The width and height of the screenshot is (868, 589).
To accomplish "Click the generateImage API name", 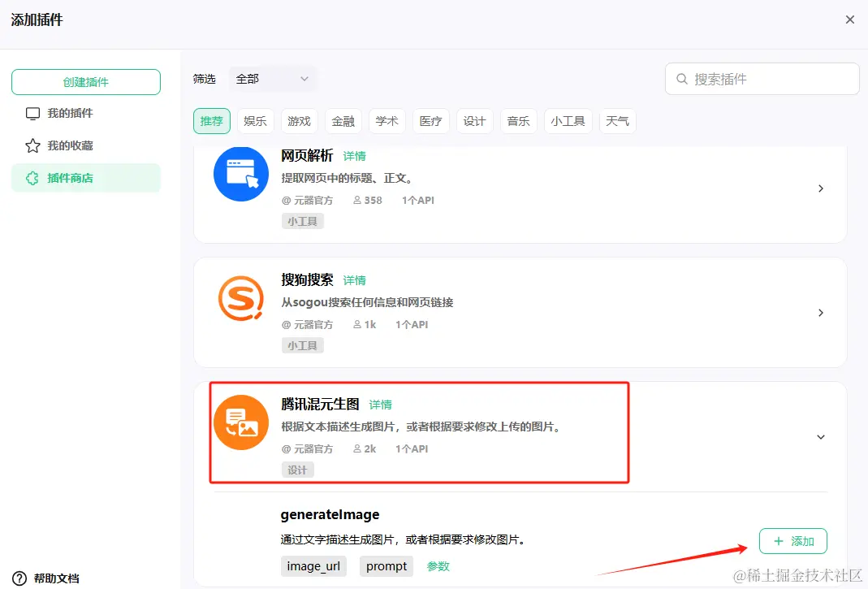I will tap(330, 514).
